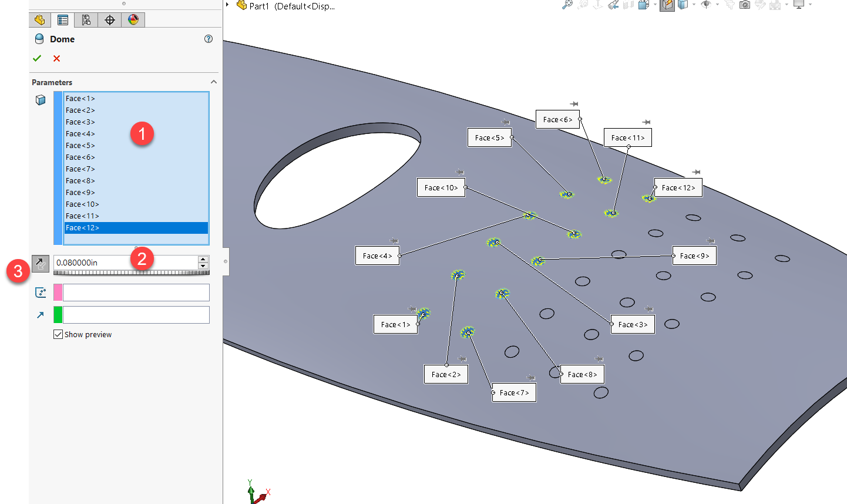Switch to the FeatureManager design tree tab
This screenshot has height=504, width=847.
coord(40,19)
